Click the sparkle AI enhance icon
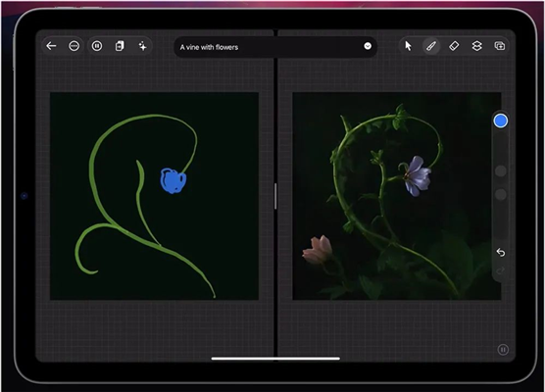Viewport: 545px width, 392px height. tap(142, 46)
